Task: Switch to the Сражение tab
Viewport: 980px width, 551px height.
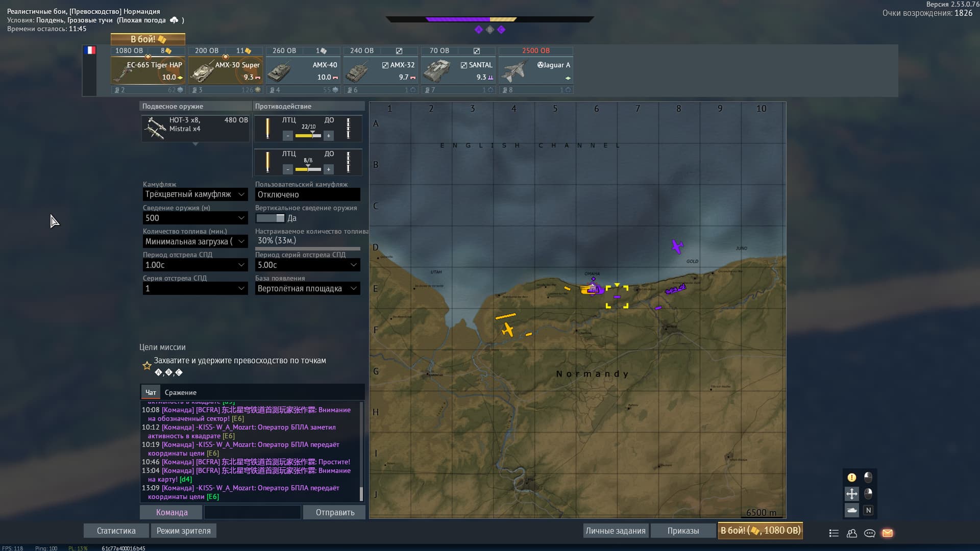Action: pyautogui.click(x=180, y=392)
